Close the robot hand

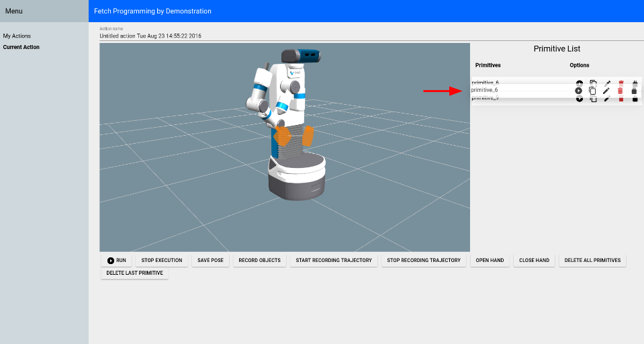(x=534, y=260)
